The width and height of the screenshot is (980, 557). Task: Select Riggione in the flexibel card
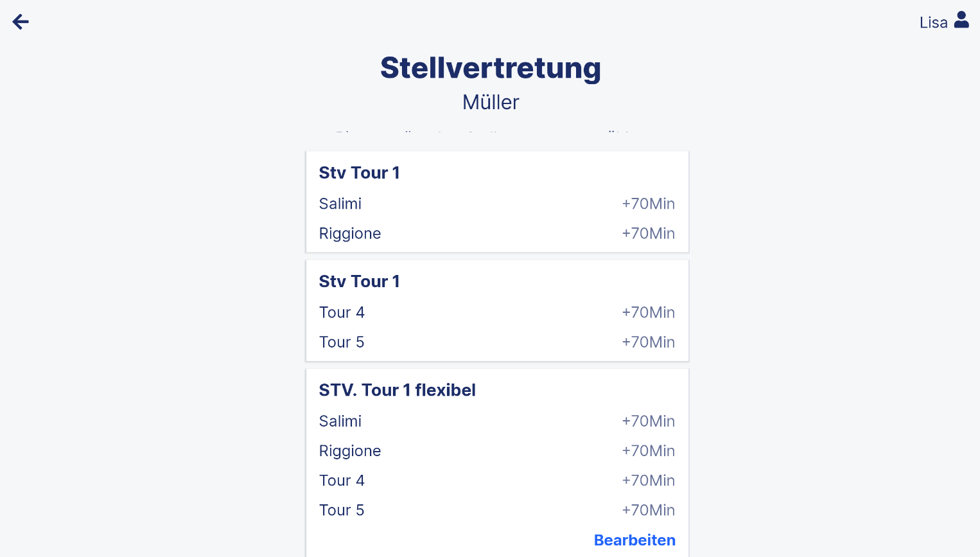350,451
